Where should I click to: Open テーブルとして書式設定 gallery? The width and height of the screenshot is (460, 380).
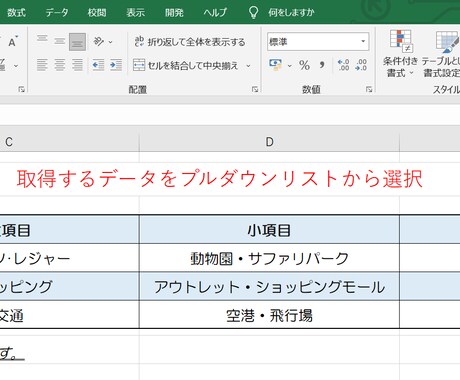coord(441,53)
